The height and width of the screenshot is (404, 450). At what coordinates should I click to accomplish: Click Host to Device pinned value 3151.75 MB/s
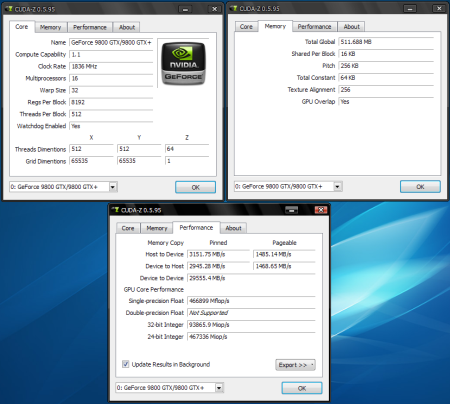pyautogui.click(x=218, y=255)
